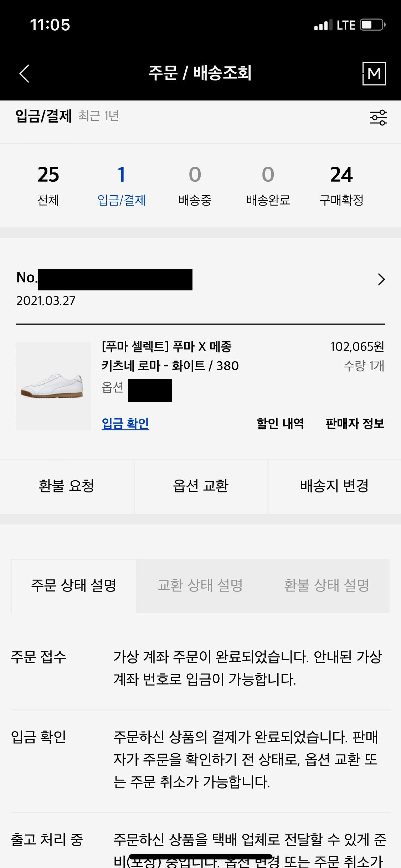Show 배송완료 orders
Viewport: 401px width, 868px height.
tap(268, 185)
